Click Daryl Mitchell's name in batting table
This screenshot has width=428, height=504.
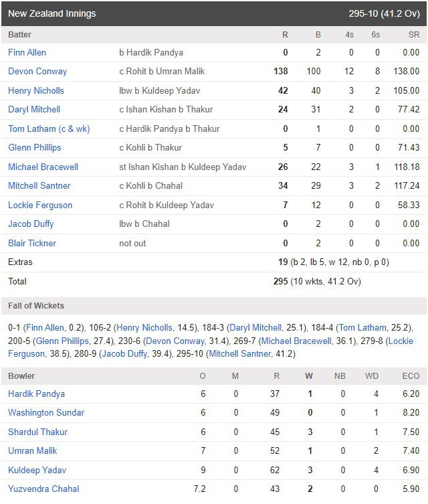[34, 110]
